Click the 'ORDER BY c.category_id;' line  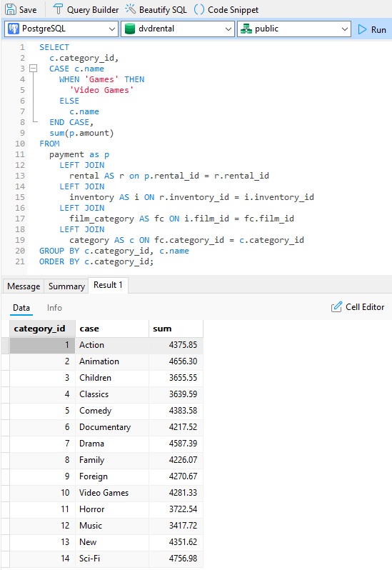tap(96, 261)
